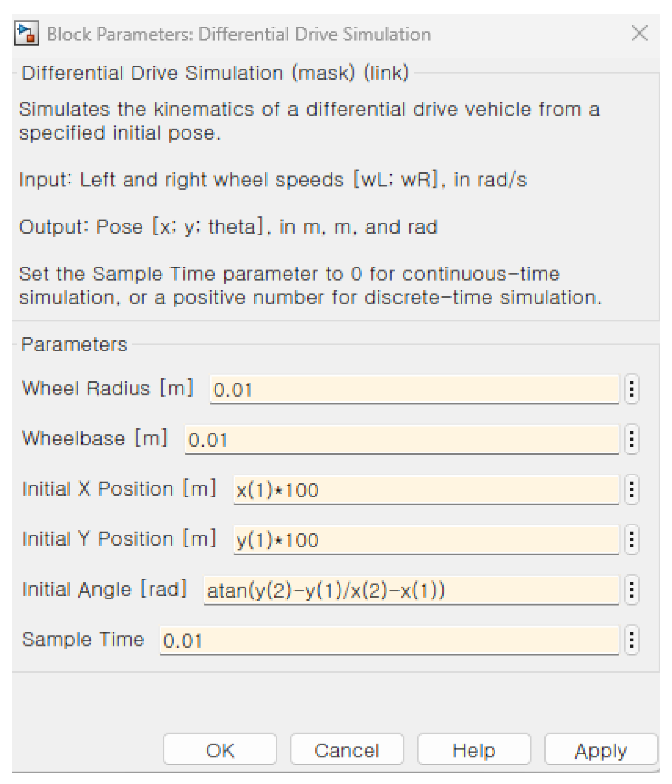
Task: Click the Sample Time input field
Action: (x=389, y=640)
